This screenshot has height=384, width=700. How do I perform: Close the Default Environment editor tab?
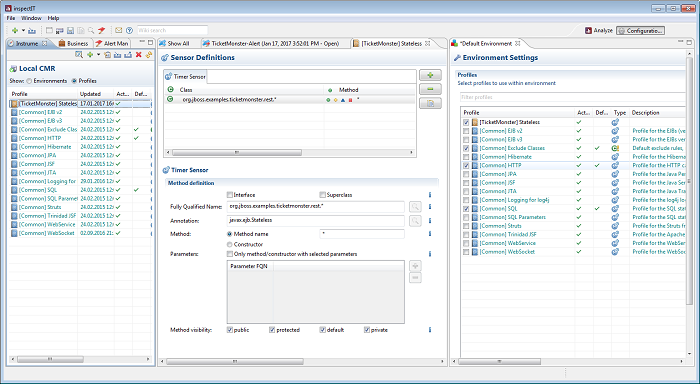point(518,43)
